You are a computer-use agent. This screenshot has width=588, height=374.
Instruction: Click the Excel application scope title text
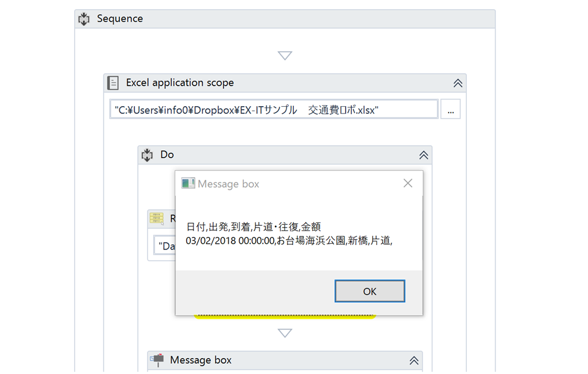[x=180, y=83]
